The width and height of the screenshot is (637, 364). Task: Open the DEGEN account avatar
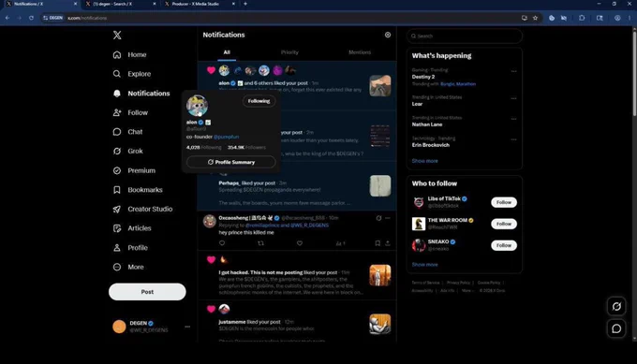coord(119,327)
